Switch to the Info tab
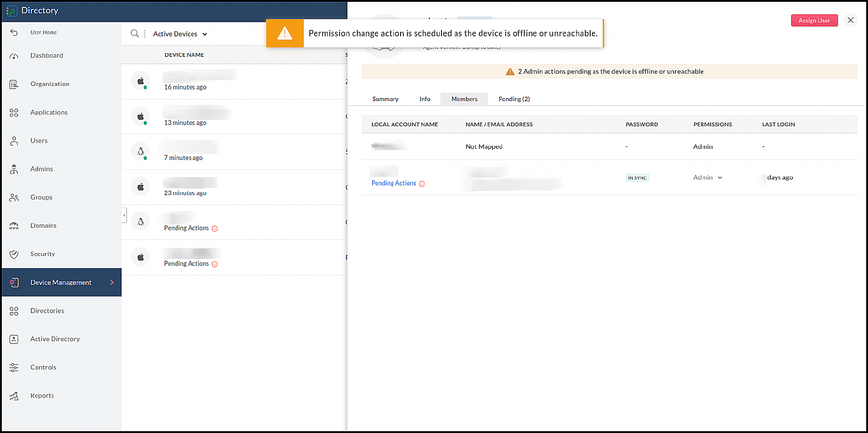The image size is (868, 433). point(425,99)
